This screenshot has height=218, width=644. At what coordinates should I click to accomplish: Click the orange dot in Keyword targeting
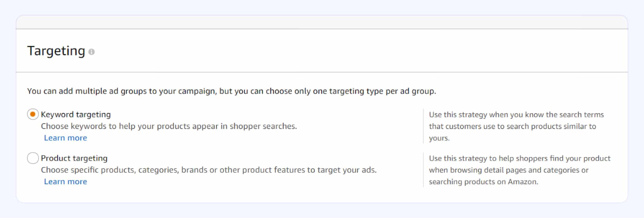click(x=33, y=114)
